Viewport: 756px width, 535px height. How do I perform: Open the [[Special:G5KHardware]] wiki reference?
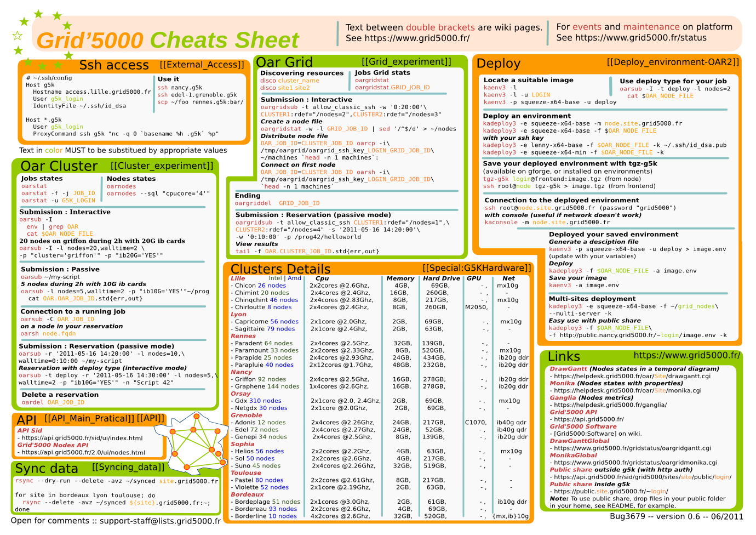[477, 268]
